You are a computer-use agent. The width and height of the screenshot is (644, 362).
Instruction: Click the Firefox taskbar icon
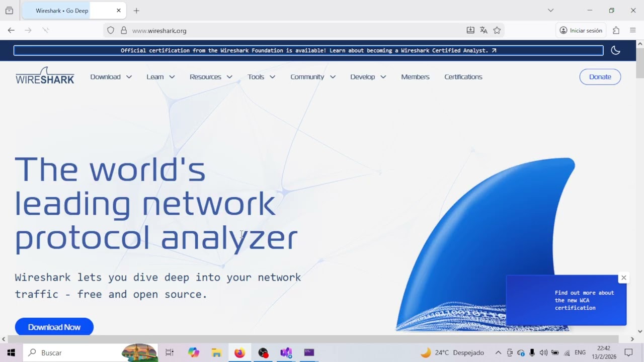click(239, 352)
